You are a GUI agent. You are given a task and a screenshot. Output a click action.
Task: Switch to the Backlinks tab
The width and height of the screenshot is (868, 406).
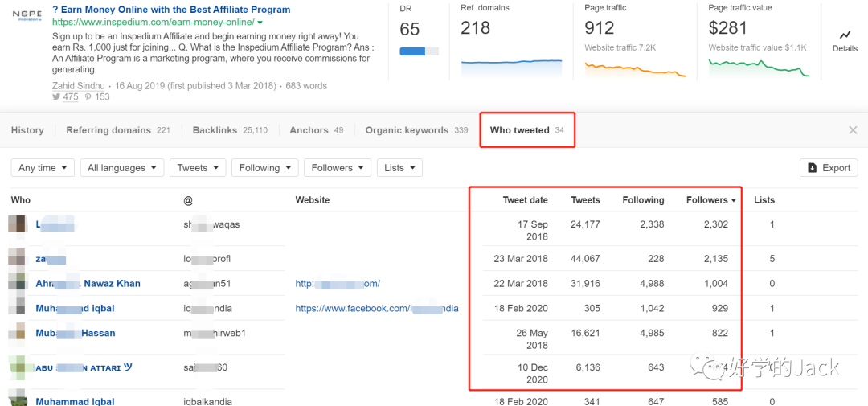coord(230,130)
